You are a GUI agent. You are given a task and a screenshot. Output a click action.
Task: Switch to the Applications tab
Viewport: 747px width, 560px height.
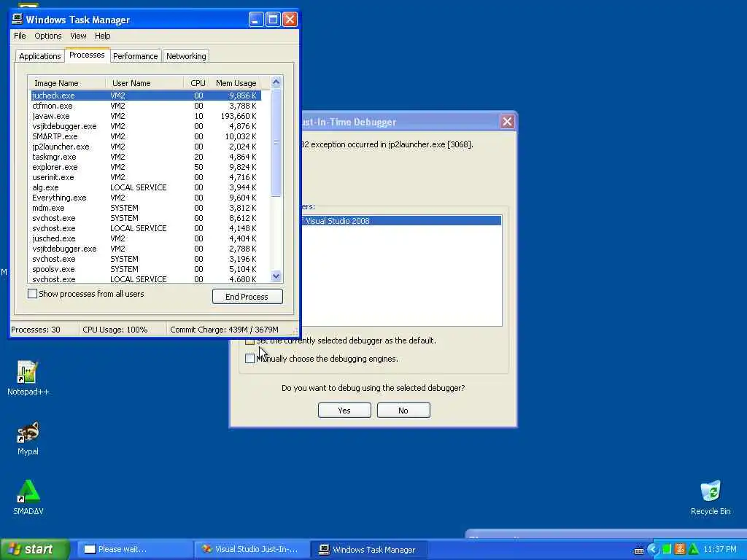tap(40, 56)
